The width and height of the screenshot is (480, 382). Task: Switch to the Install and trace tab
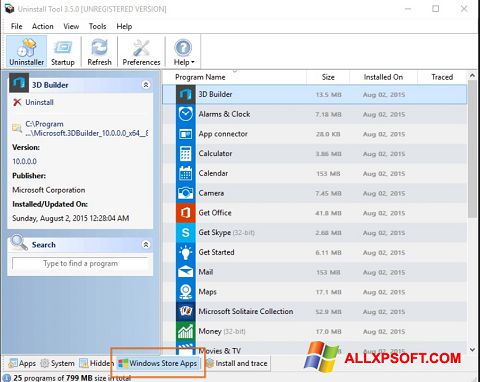click(237, 363)
